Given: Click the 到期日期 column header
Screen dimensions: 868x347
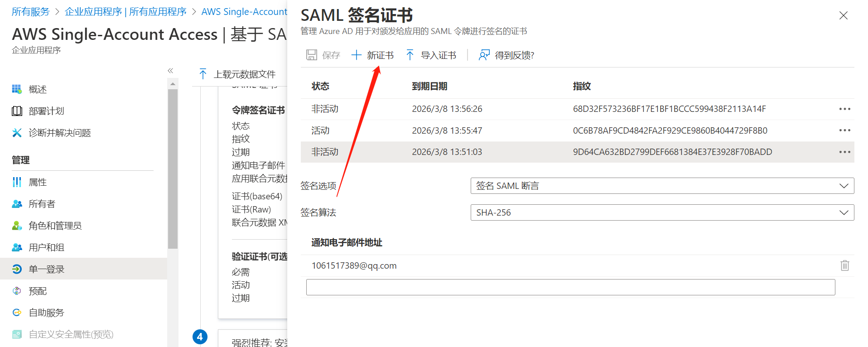Looking at the screenshot, I should pos(429,86).
